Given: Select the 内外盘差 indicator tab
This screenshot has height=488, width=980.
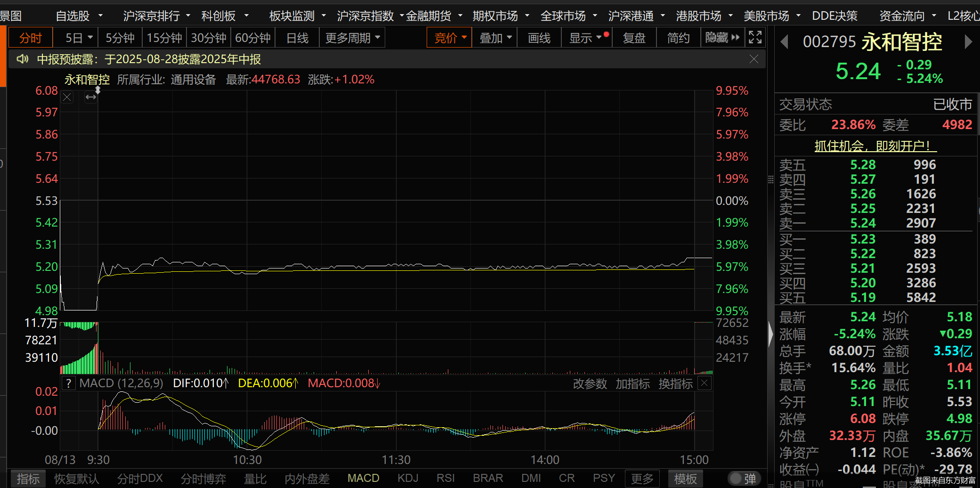Looking at the screenshot, I should pos(307,479).
